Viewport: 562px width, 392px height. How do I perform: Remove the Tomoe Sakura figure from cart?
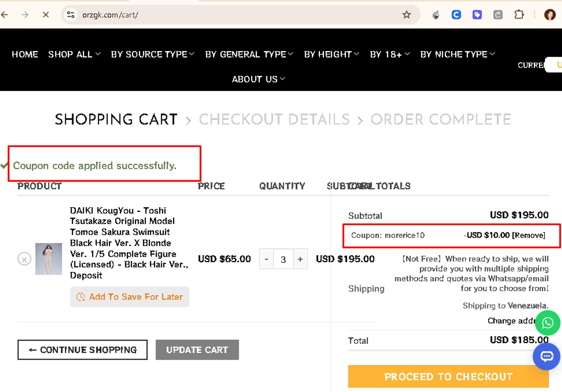24,259
